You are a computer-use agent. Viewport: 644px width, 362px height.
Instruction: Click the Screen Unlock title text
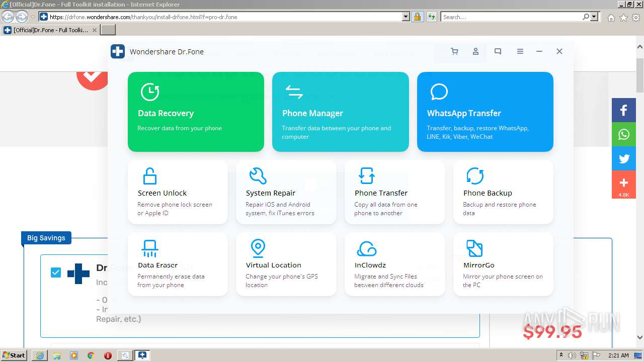162,193
